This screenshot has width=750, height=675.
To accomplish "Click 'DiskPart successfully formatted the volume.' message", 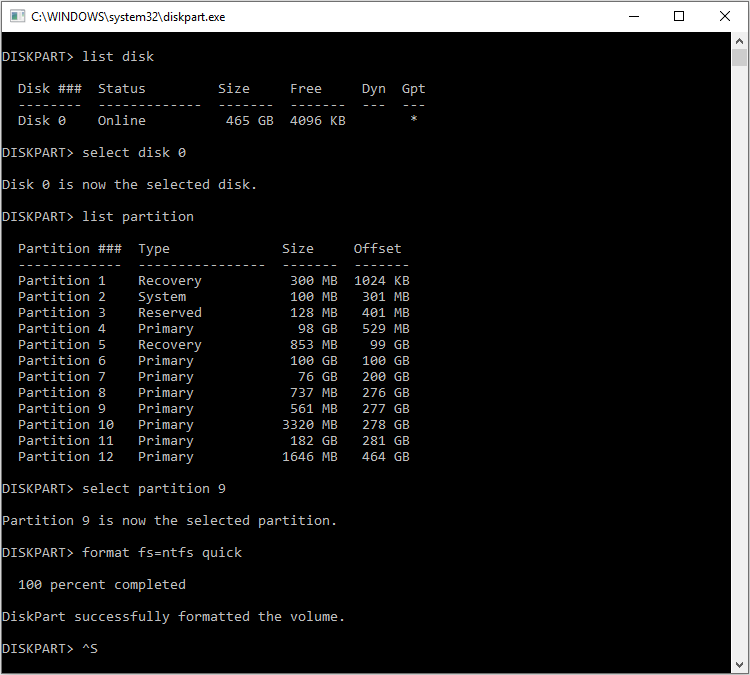I will (173, 617).
